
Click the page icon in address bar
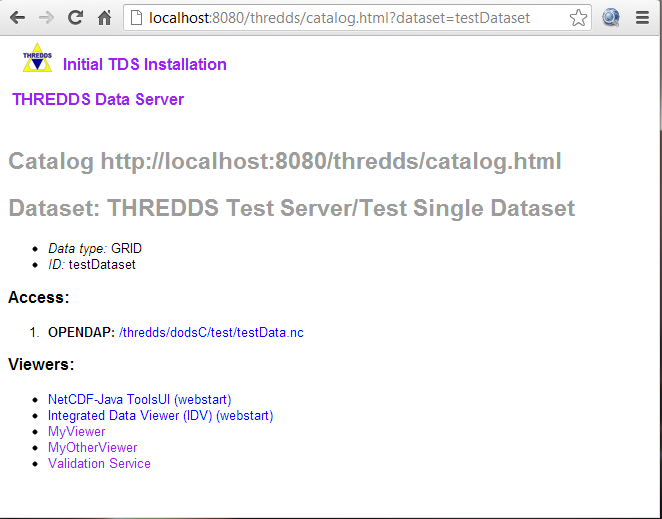137,18
